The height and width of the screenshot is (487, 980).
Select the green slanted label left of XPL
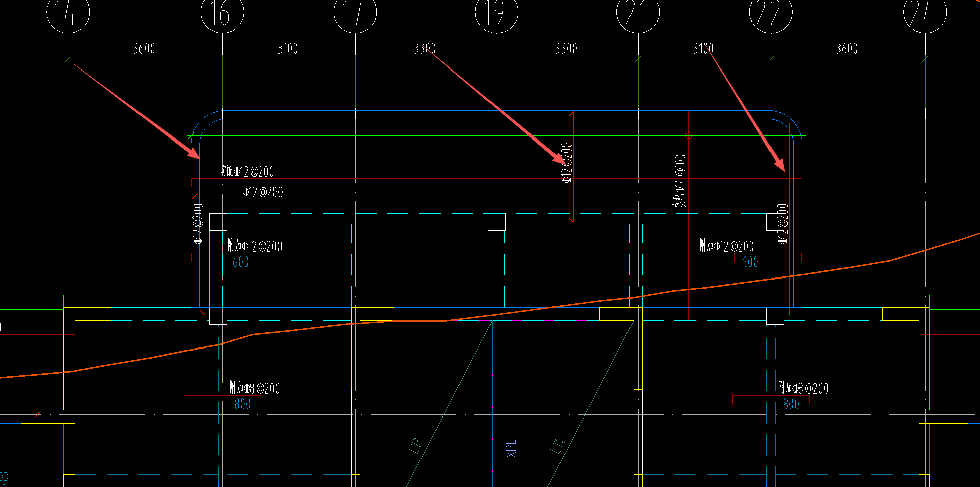(x=417, y=446)
